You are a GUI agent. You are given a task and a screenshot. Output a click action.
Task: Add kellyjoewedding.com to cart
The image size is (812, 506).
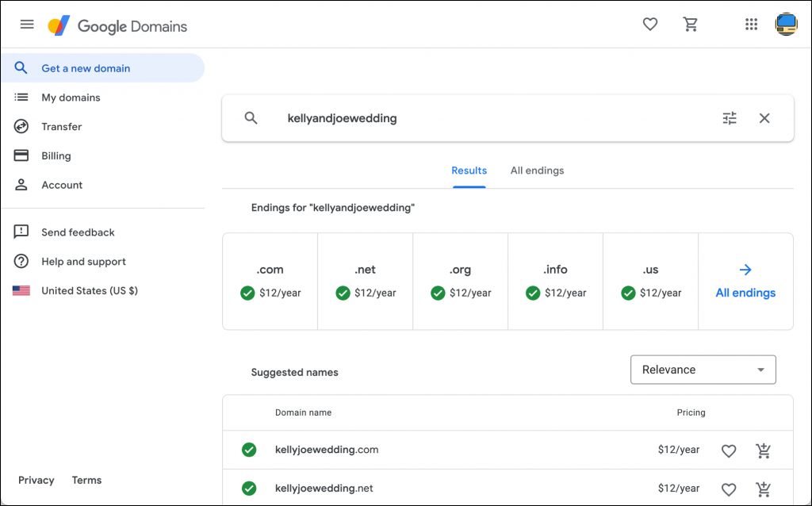click(764, 450)
